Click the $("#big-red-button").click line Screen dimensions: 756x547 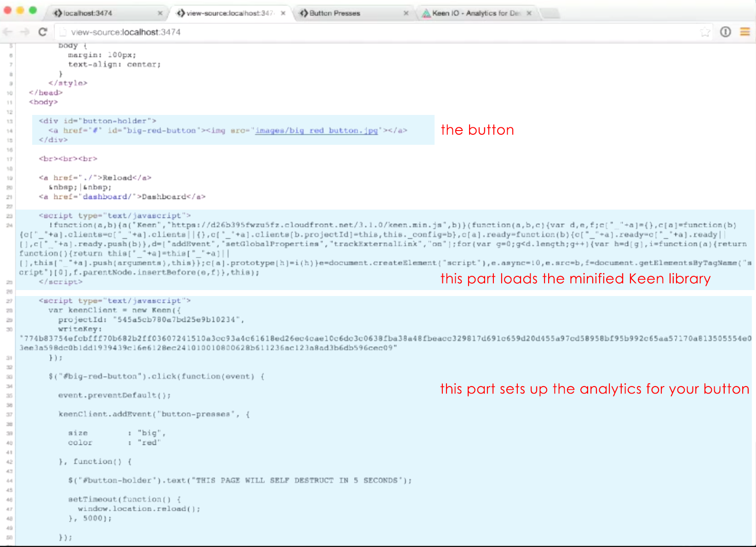(x=156, y=376)
